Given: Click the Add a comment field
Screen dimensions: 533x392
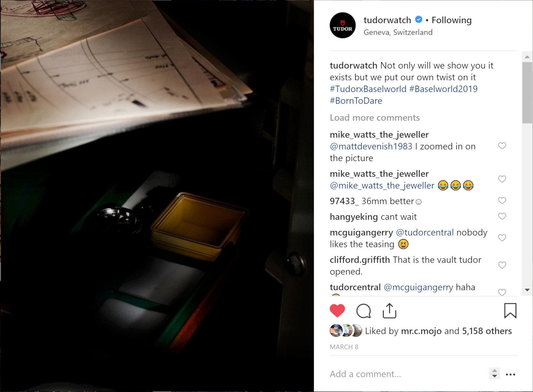Looking at the screenshot, I should [x=407, y=374].
